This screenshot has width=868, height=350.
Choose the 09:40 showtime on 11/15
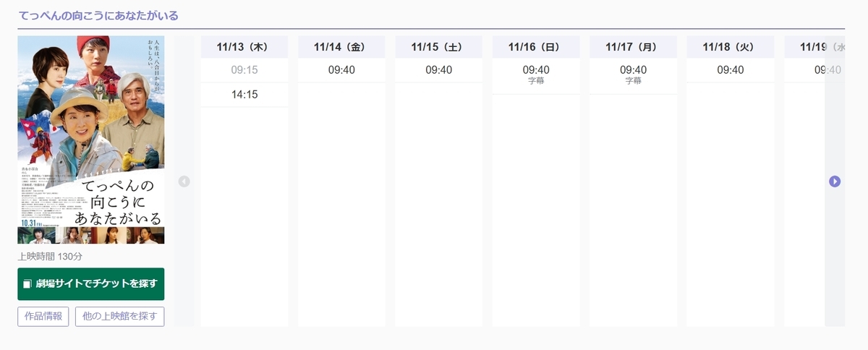click(x=438, y=70)
